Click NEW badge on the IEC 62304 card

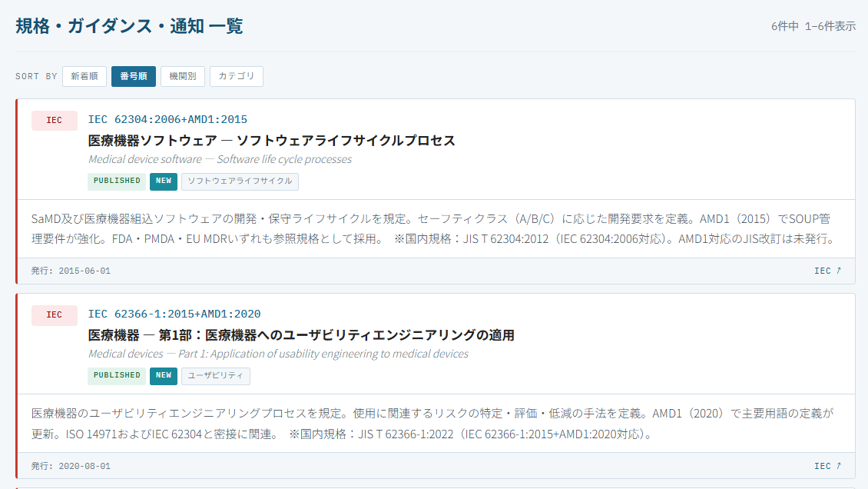[x=164, y=181]
